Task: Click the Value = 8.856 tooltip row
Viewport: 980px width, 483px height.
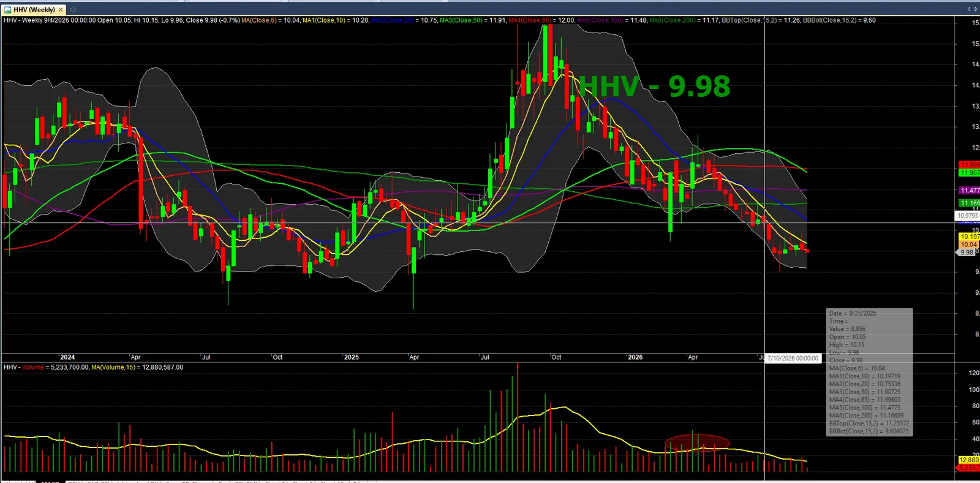Action: [x=847, y=329]
